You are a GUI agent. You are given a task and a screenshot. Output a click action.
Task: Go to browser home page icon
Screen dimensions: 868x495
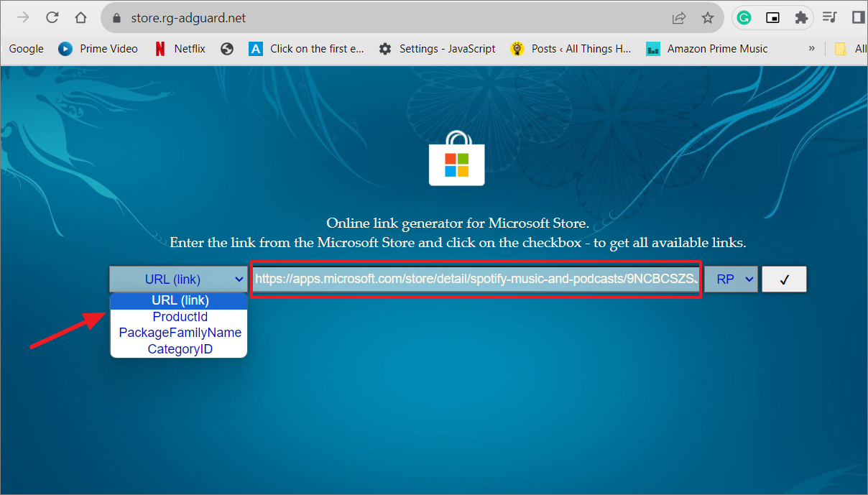81,17
